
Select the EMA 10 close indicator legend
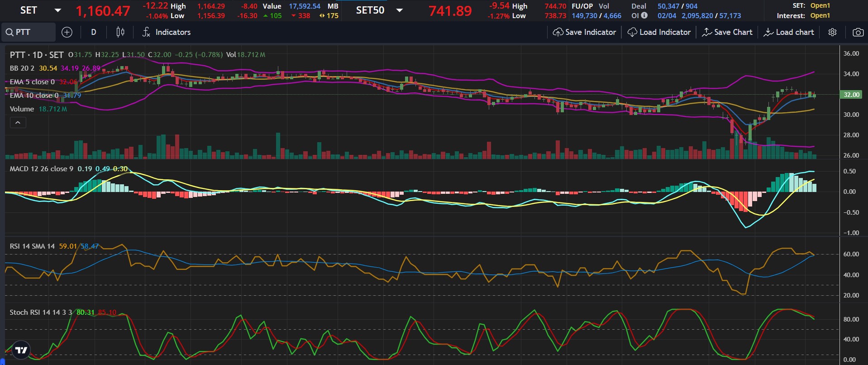(34, 95)
